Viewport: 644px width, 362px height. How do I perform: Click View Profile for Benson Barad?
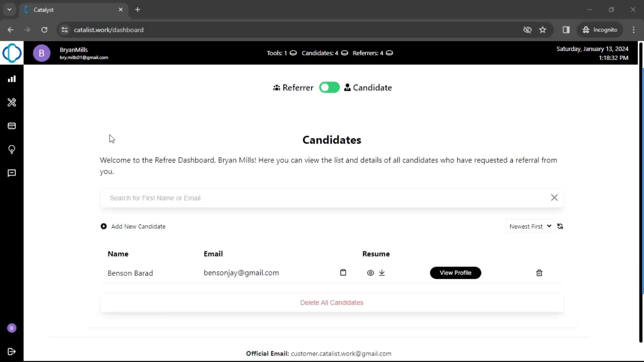(455, 272)
